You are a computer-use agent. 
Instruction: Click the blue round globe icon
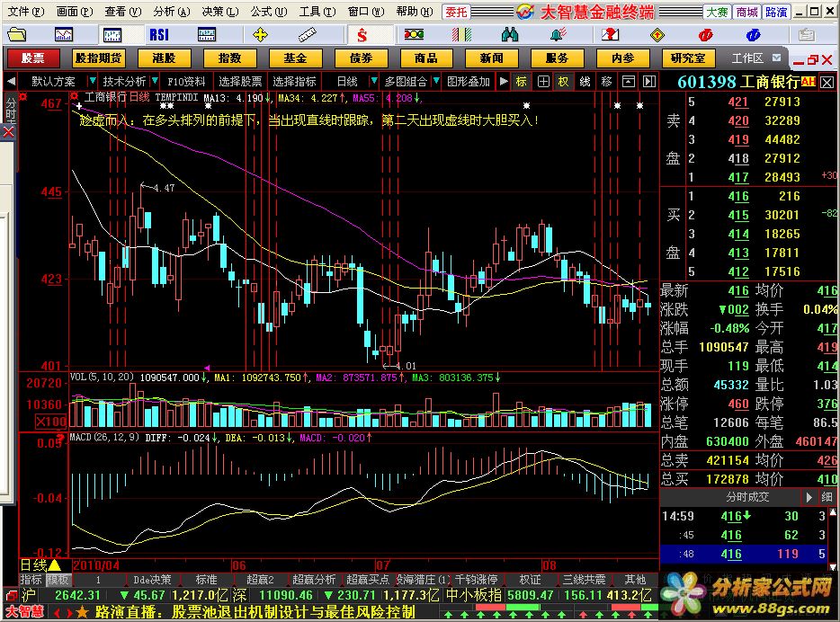pyautogui.click(x=754, y=35)
